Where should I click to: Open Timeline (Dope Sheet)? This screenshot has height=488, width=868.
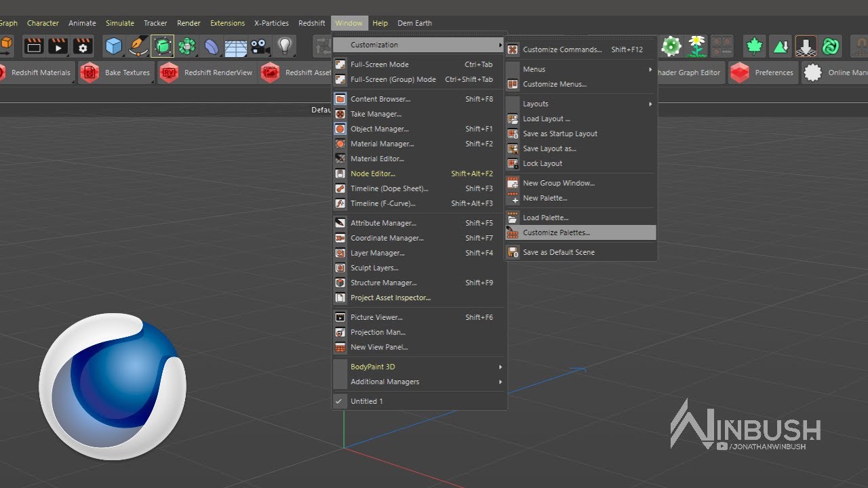coord(419,188)
